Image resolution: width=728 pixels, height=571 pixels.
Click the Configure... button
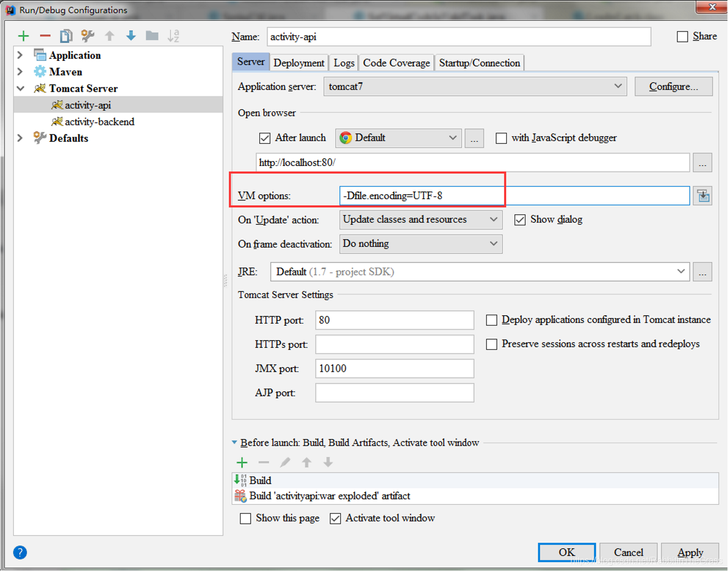point(673,86)
